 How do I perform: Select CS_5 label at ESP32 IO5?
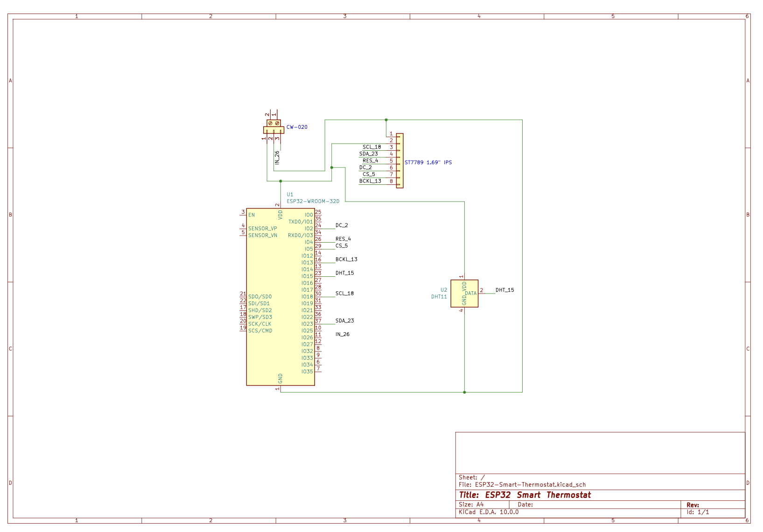pos(342,246)
